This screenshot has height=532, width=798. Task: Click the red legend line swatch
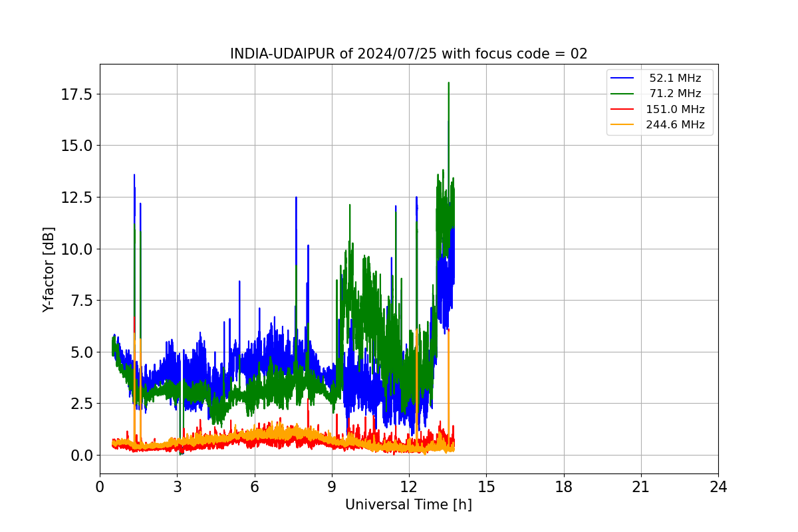622,110
